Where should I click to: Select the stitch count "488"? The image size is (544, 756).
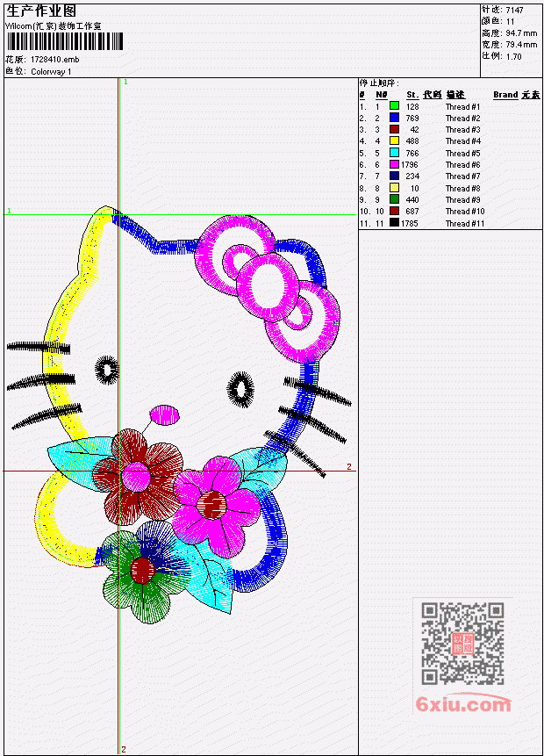(412, 141)
